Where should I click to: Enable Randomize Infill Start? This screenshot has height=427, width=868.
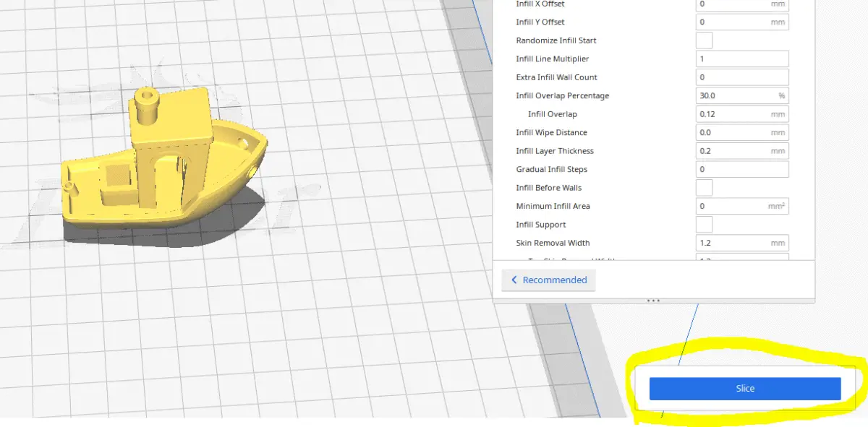click(703, 40)
